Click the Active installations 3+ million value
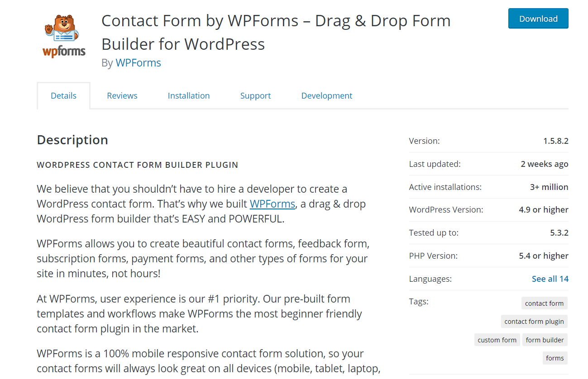588x379 pixels. [549, 187]
